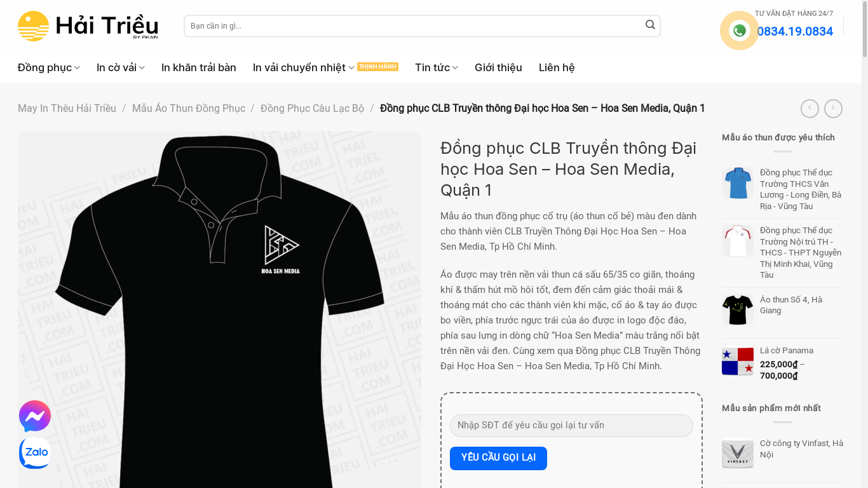
Task: Call hotline 0834.19.0834 link
Action: (x=795, y=31)
